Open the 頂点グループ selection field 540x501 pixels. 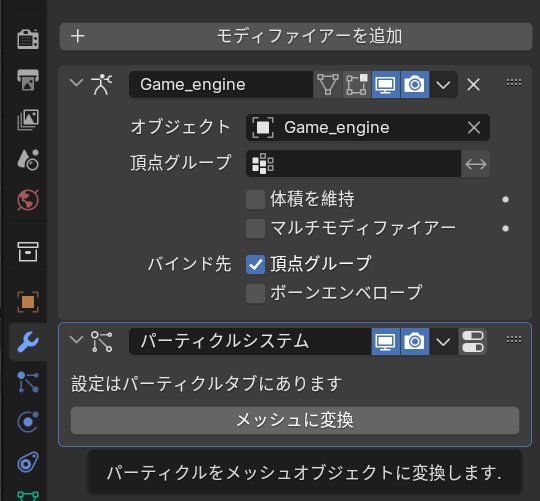(x=353, y=164)
